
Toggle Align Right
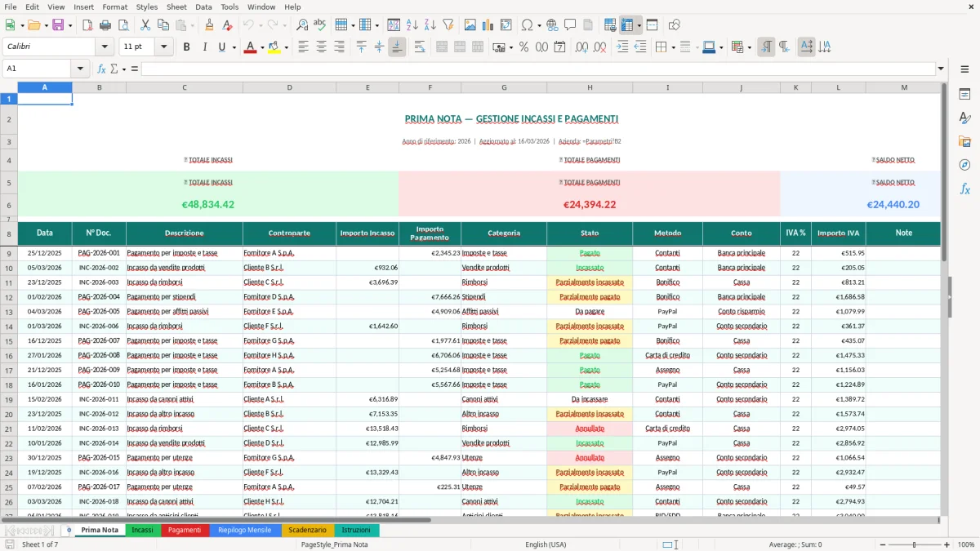(x=339, y=47)
